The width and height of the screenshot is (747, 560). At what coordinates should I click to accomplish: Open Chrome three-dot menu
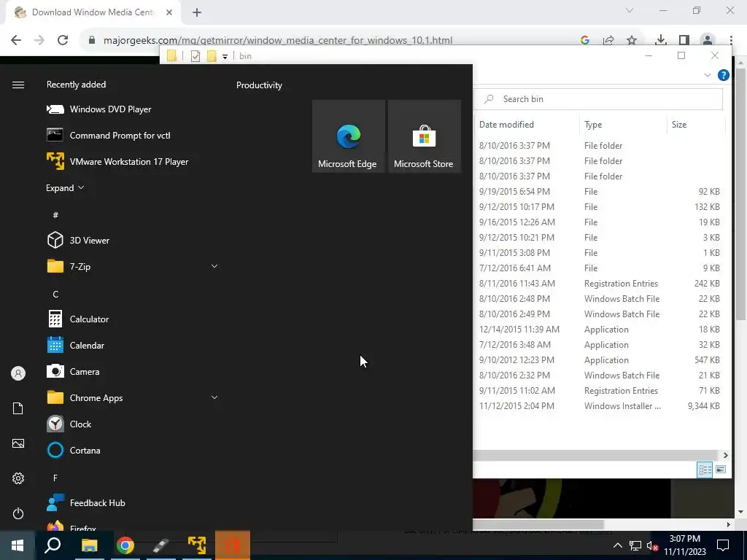731,40
